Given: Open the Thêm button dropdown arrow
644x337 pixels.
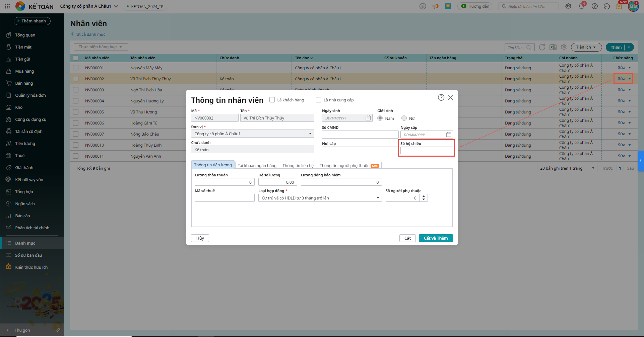Looking at the screenshot, I should pos(629,47).
